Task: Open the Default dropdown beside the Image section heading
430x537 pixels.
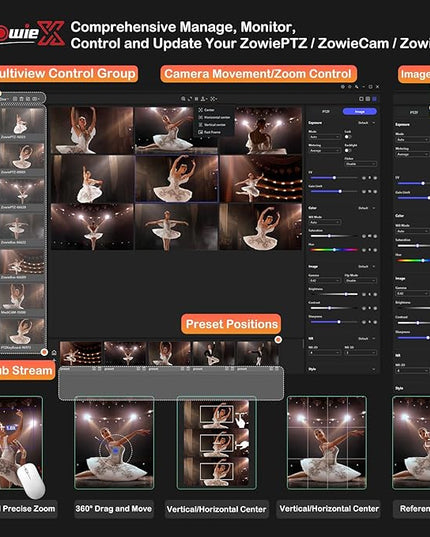Action: tap(366, 266)
